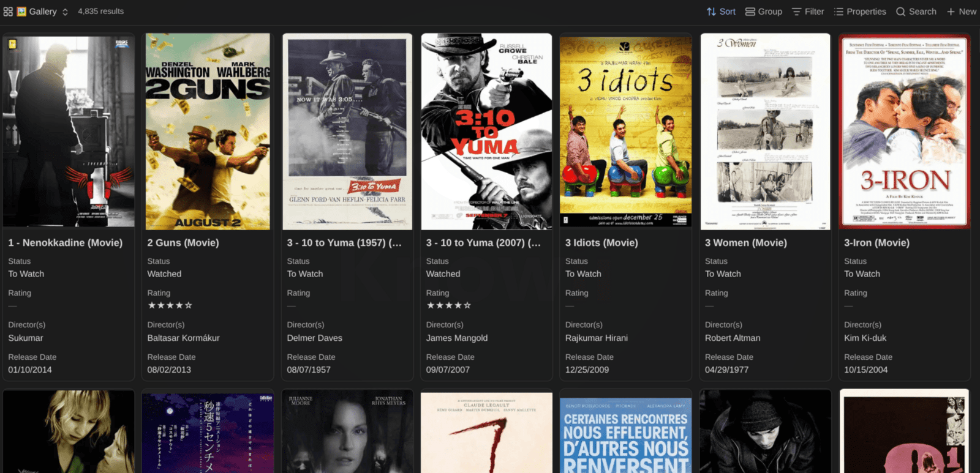Click the 4,835 results count

tap(101, 12)
